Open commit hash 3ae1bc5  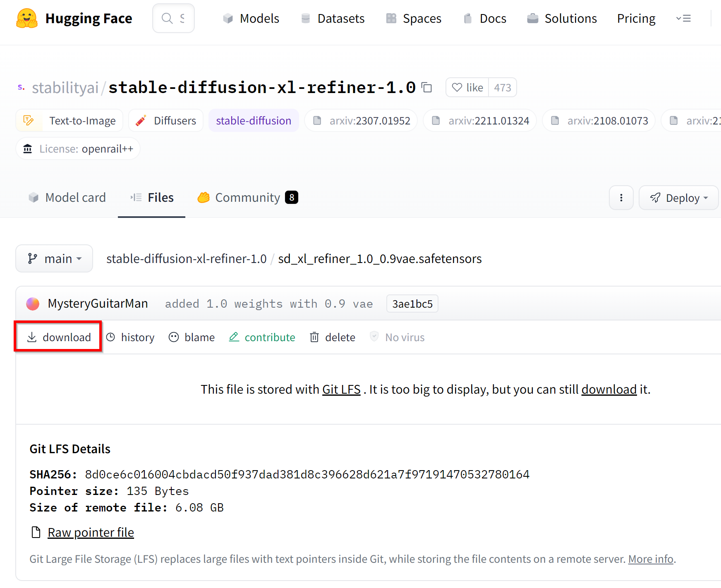(412, 304)
